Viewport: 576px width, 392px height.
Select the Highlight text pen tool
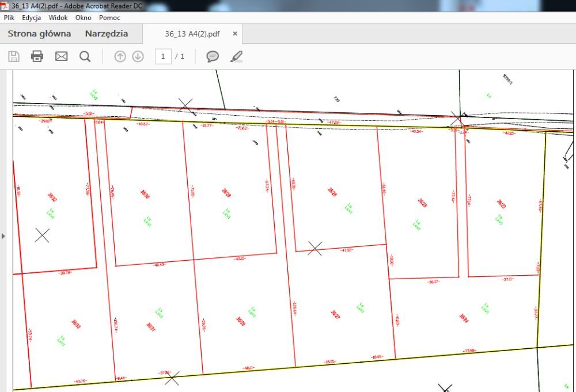click(x=237, y=56)
